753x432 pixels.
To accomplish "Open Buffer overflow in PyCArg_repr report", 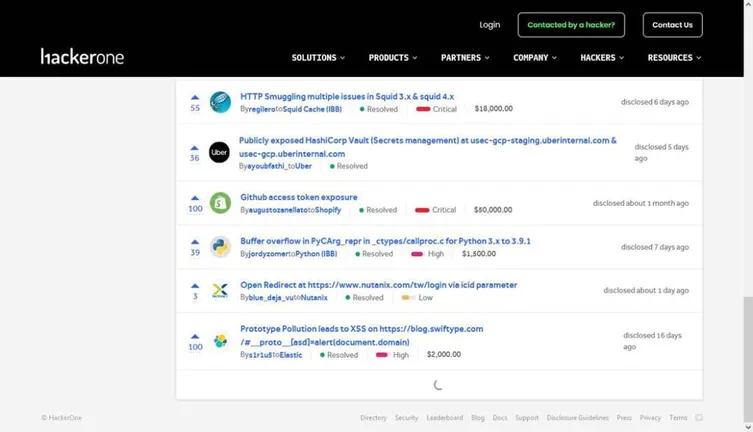I will [x=385, y=241].
